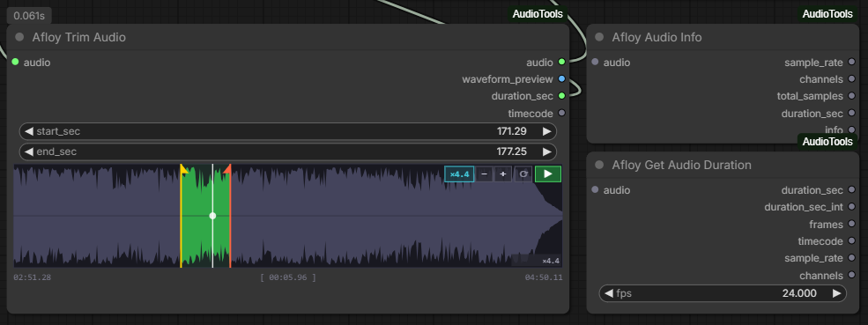Click Trim Audio node's audio input port
Screen dimensions: 868x325
pyautogui.click(x=16, y=62)
